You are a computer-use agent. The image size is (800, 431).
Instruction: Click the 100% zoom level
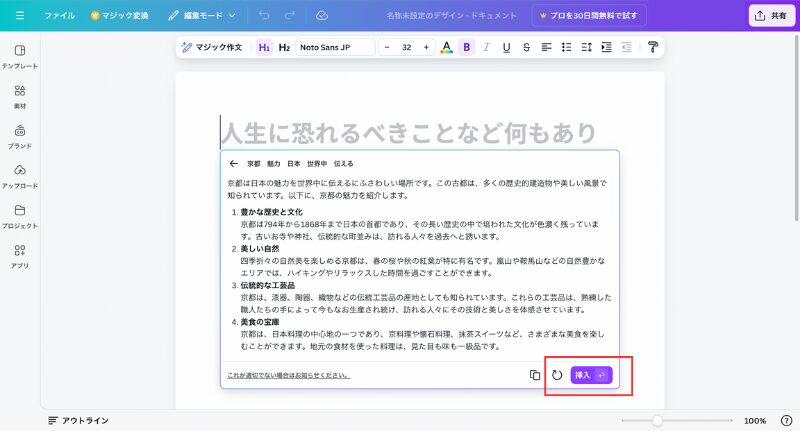pyautogui.click(x=755, y=421)
